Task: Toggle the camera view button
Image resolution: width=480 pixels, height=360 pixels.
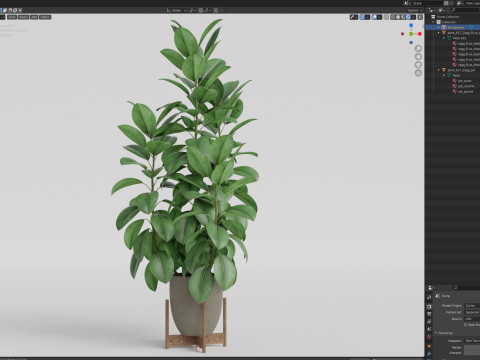Action: 418,65
